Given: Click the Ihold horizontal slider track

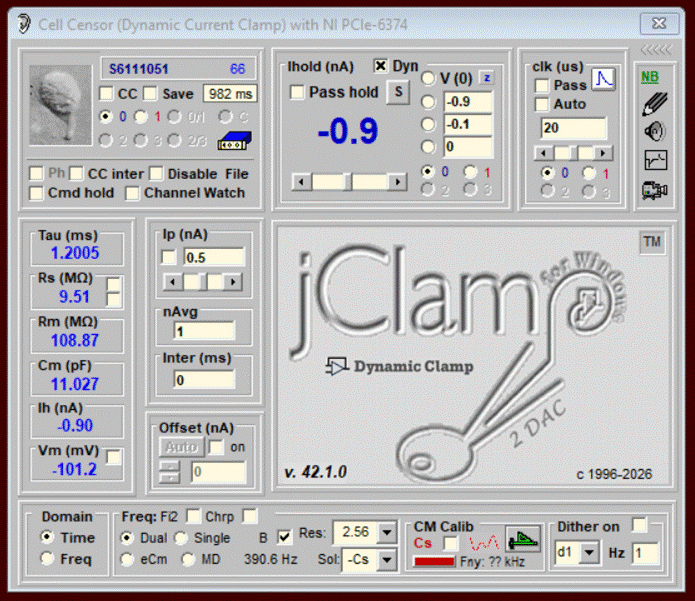Looking at the screenshot, I should coord(349,181).
